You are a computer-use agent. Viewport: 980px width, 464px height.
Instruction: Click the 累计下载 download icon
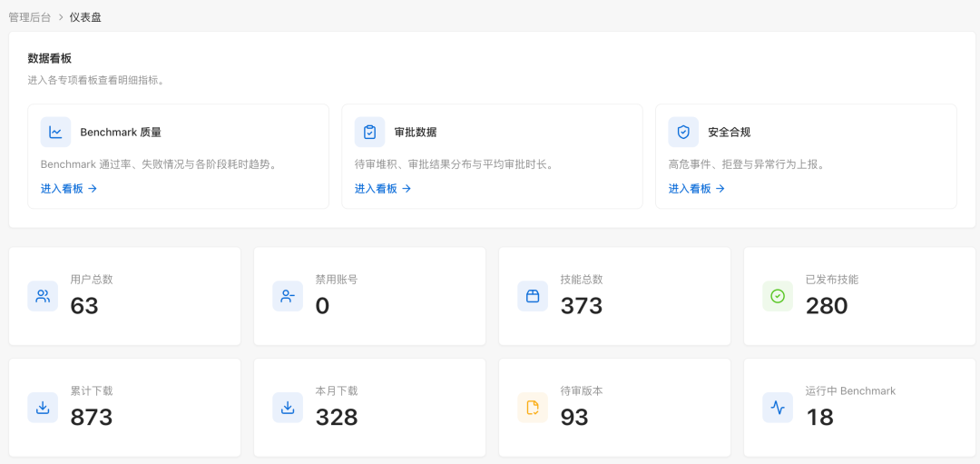click(43, 407)
